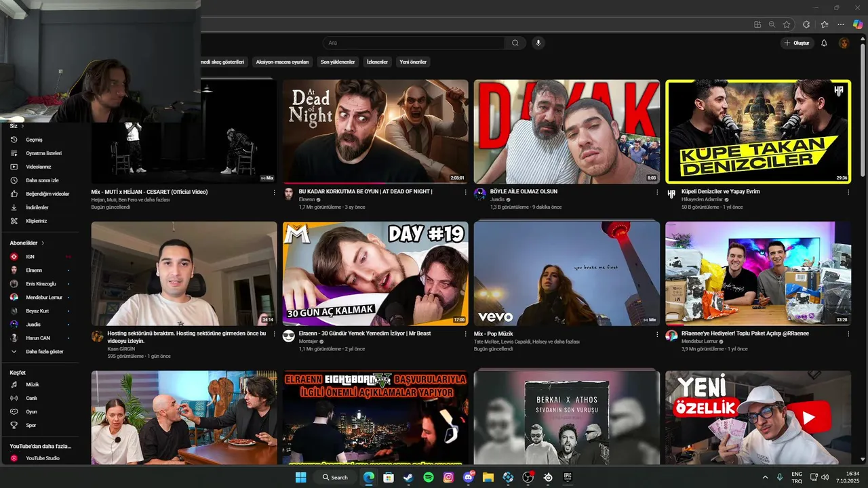Open the Copilot icon in Edge toolbar
Viewport: 868px width, 488px height.
(x=858, y=24)
